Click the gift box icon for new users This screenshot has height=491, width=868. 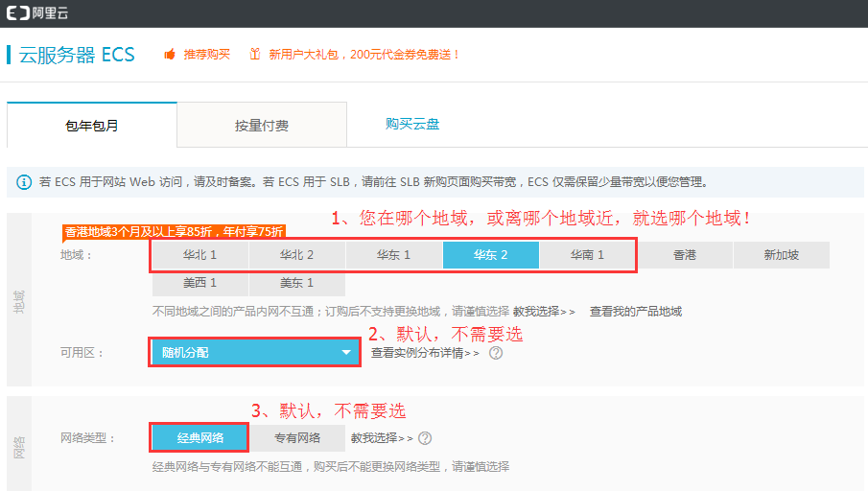click(x=254, y=54)
